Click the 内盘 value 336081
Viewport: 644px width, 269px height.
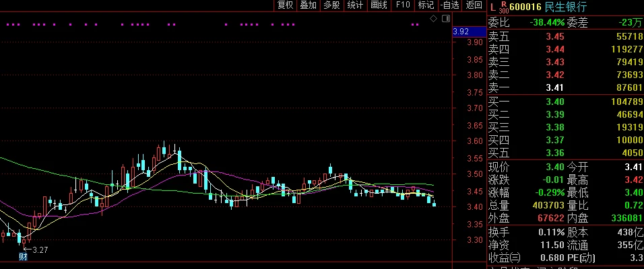point(626,218)
